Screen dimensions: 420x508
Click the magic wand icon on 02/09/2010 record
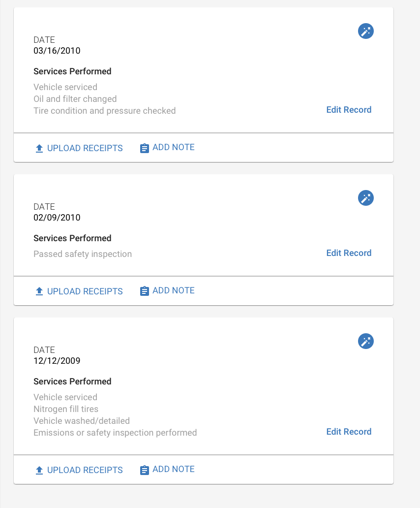pyautogui.click(x=365, y=198)
